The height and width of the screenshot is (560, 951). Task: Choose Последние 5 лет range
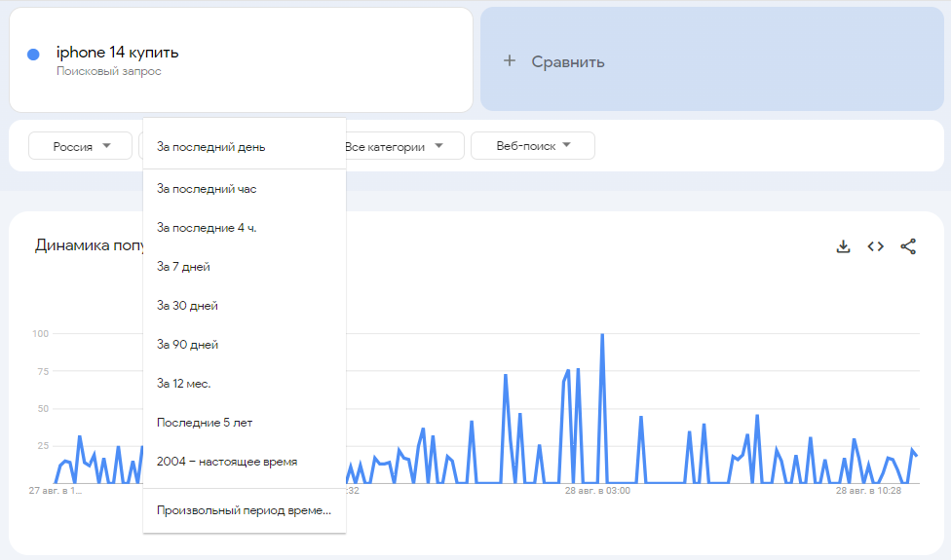coord(245,423)
